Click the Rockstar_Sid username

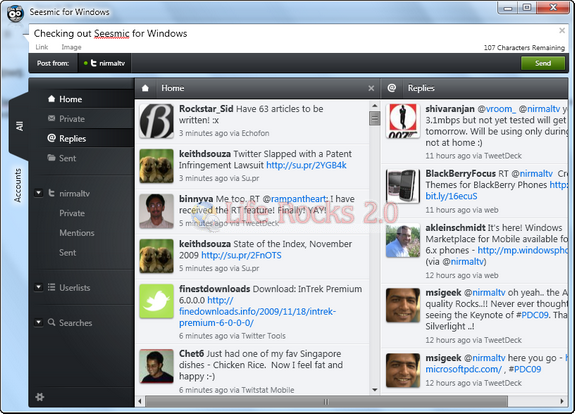206,109
